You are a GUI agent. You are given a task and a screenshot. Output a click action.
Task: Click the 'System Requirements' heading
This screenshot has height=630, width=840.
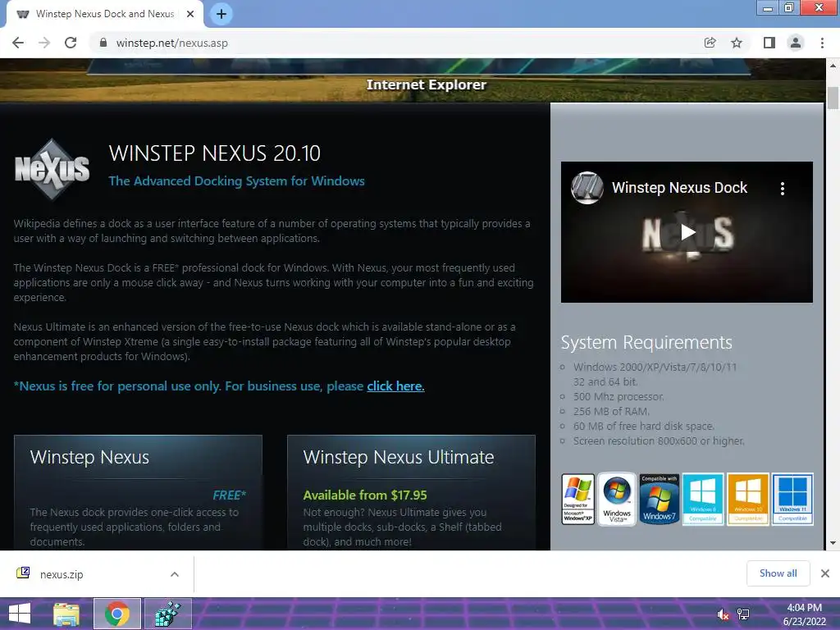pyautogui.click(x=646, y=342)
